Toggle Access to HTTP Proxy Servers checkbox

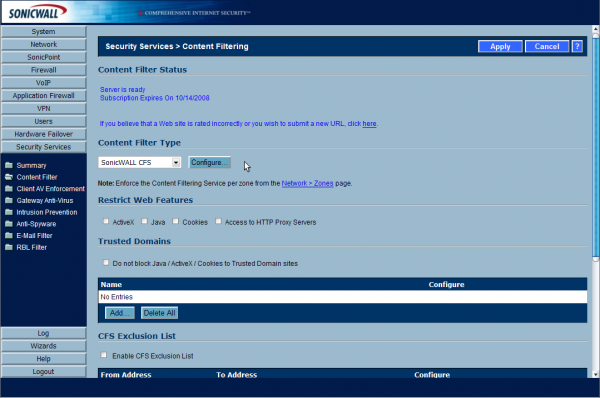coord(218,221)
